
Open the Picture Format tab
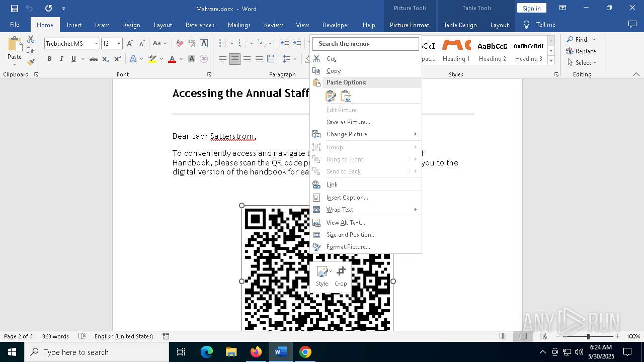(410, 25)
